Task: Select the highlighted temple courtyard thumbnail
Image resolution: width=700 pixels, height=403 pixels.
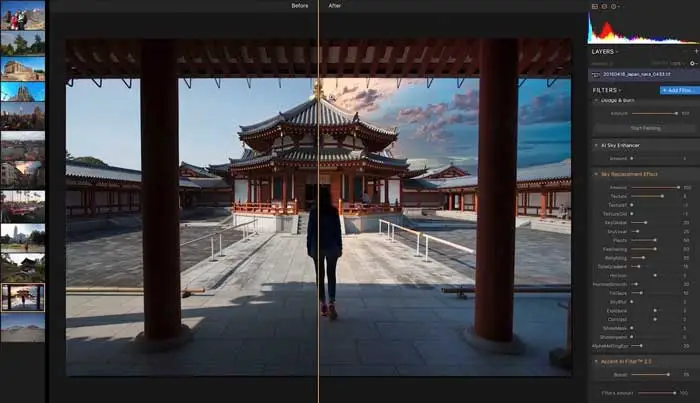Action: [23, 297]
